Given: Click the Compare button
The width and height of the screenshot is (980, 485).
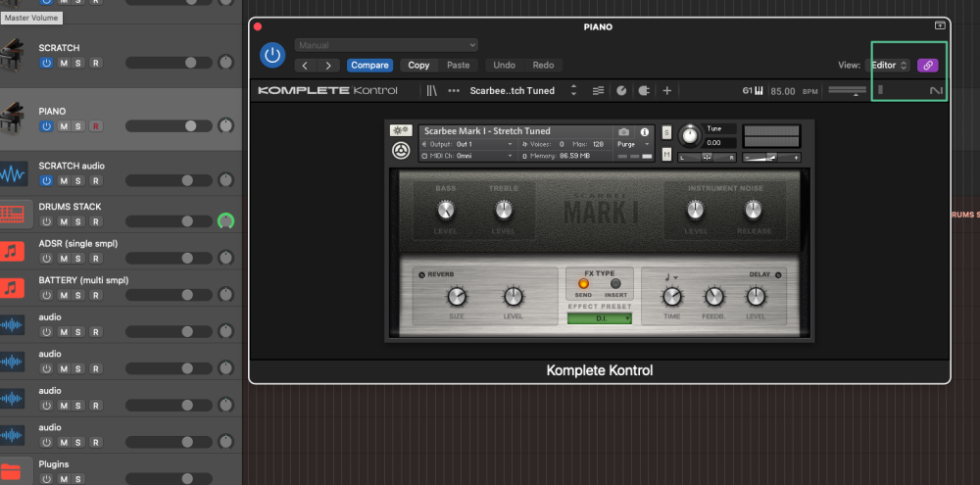Looking at the screenshot, I should [369, 66].
